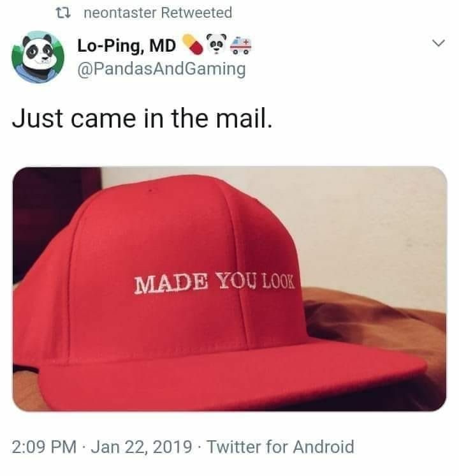The height and width of the screenshot is (476, 459).
Task: Open the @PandasAndGaming handle
Action: pyautogui.click(x=162, y=70)
